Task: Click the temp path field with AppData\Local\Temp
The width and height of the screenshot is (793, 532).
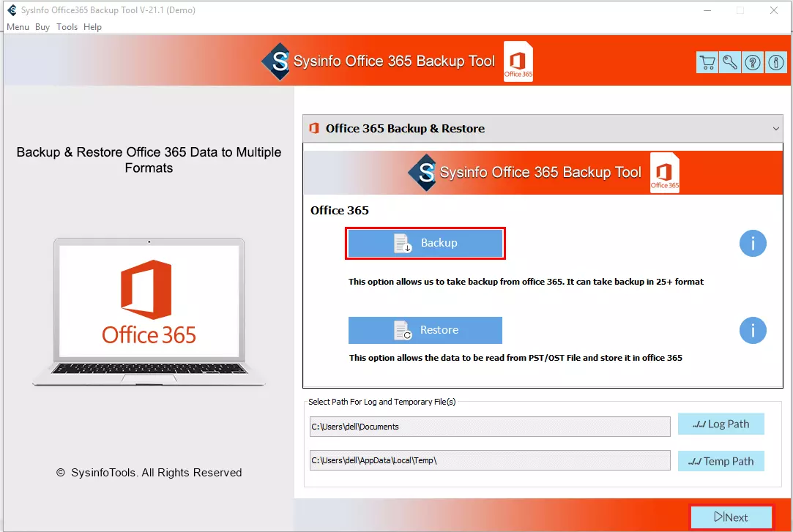Action: pyautogui.click(x=490, y=460)
